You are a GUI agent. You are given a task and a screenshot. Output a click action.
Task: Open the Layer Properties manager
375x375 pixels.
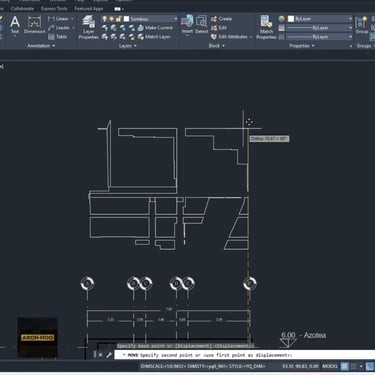(89, 27)
